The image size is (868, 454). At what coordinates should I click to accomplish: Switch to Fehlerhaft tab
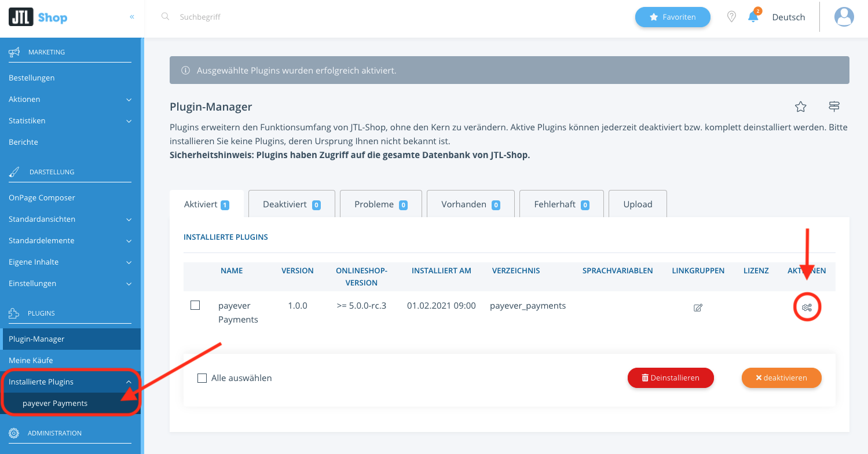pos(562,204)
